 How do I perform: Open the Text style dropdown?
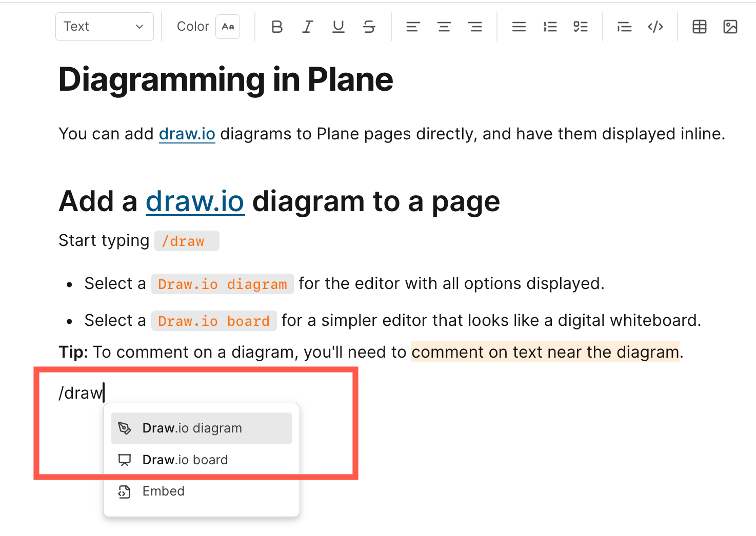tap(104, 26)
